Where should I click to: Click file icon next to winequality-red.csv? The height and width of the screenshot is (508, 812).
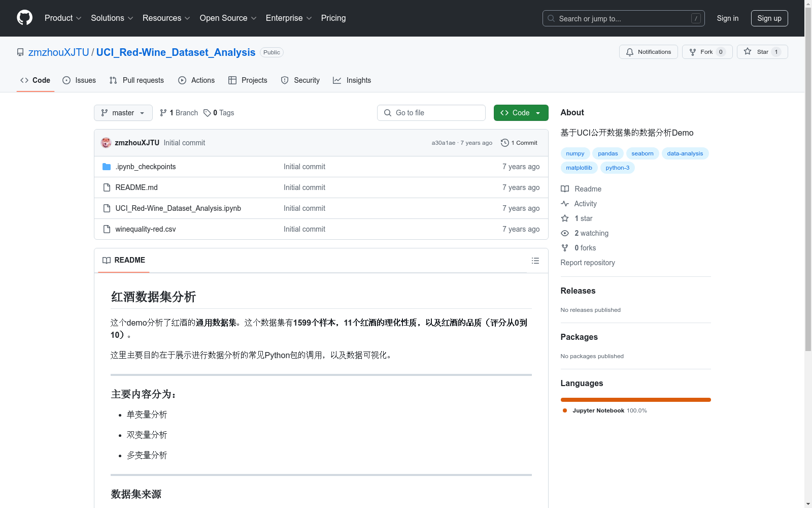click(107, 229)
